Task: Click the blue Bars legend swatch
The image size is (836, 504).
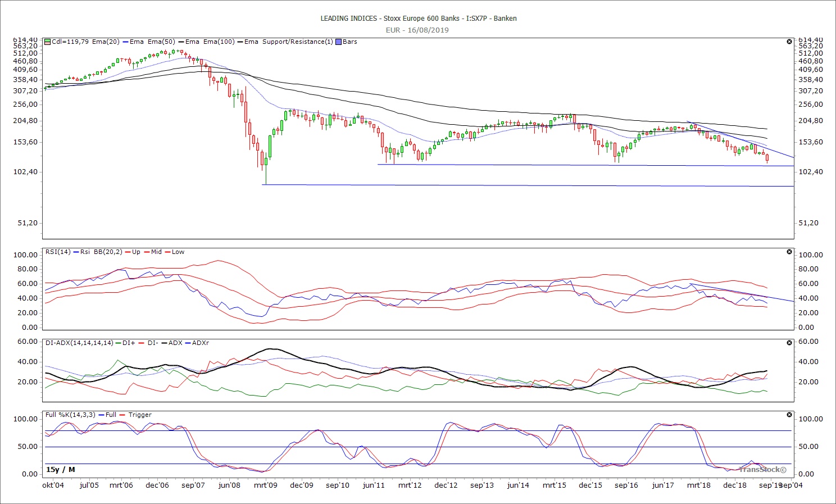Action: pyautogui.click(x=338, y=42)
